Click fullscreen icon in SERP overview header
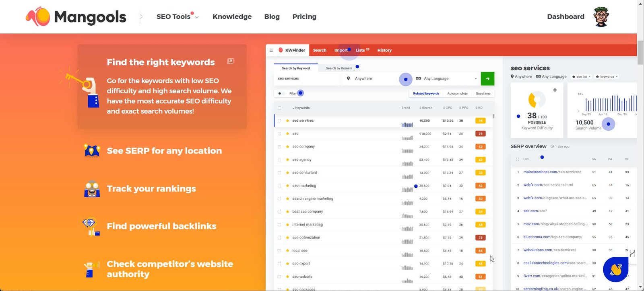644x291 pixels. (x=518, y=159)
